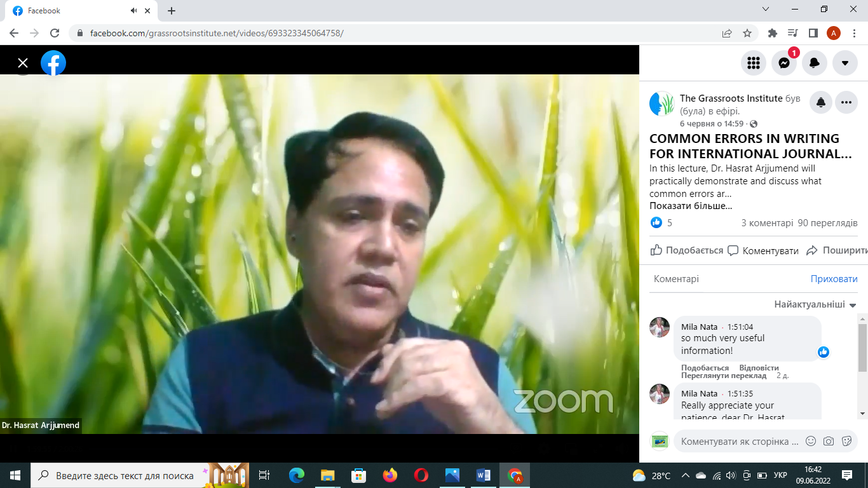Screen dimensions: 868x488
Task: Click Показати більше to expand description
Action: (x=691, y=206)
